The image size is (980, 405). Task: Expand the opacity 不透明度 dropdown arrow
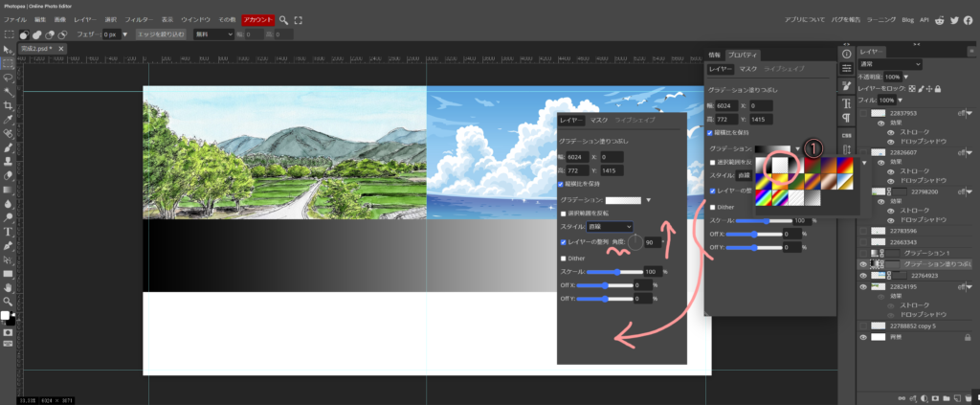tap(905, 77)
